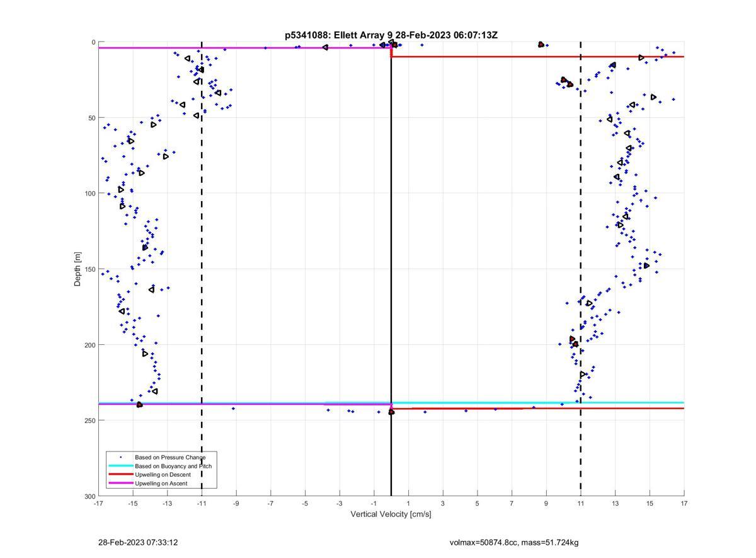Click legend entry 'Based on Pressure Change'

pyautogui.click(x=170, y=457)
